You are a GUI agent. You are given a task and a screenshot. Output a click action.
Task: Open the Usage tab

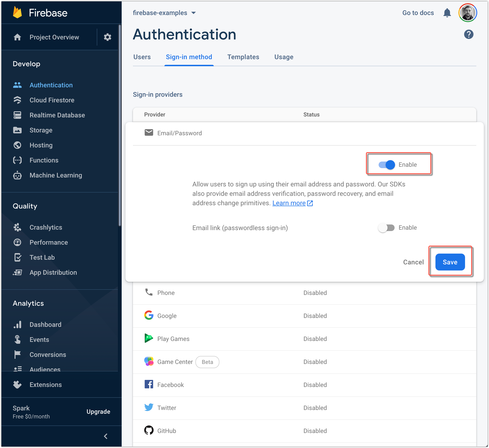[x=284, y=57]
